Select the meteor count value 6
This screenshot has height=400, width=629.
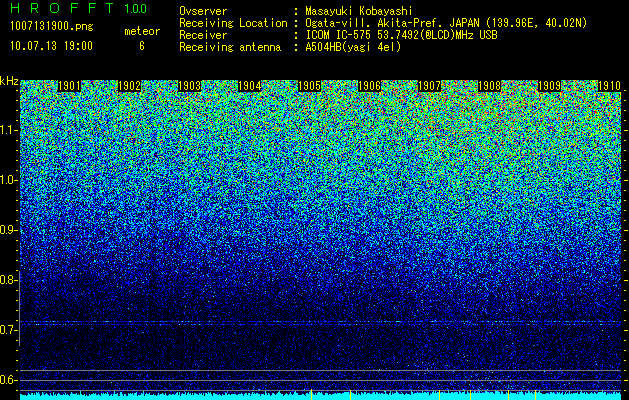[x=142, y=46]
